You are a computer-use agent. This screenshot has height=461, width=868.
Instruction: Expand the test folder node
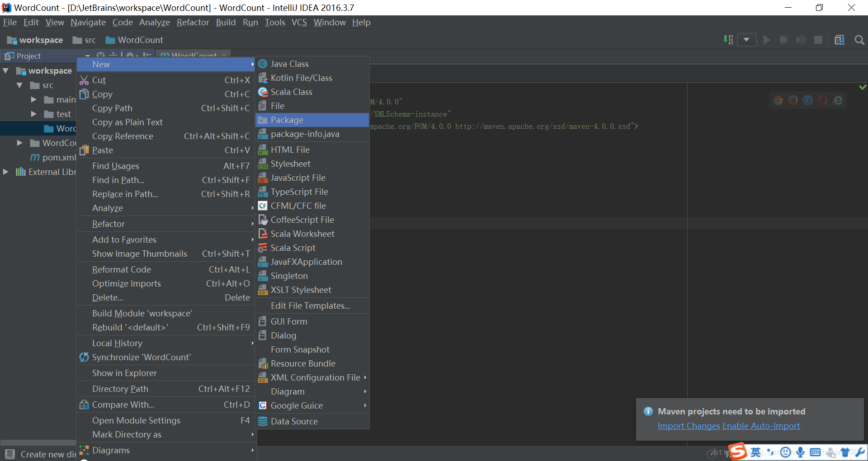coord(33,114)
